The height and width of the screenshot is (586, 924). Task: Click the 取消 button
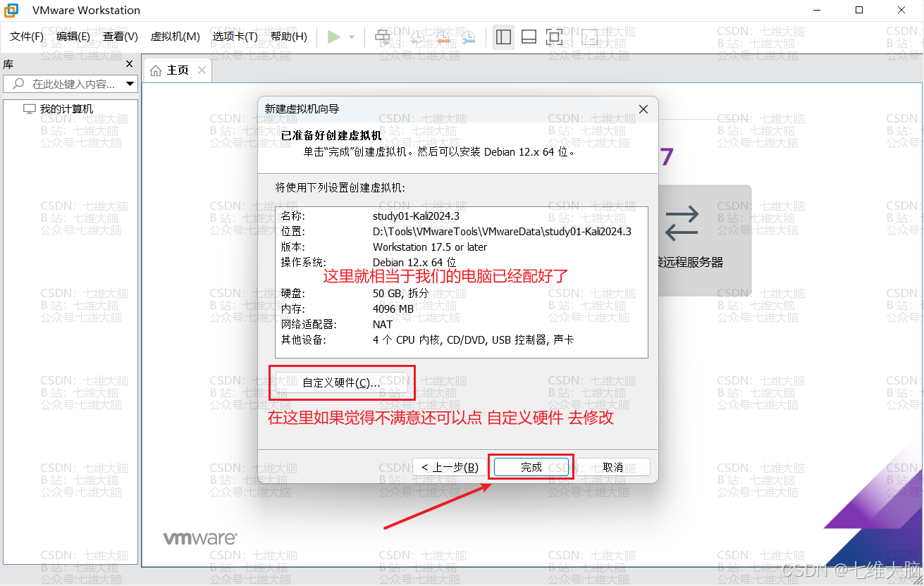tap(613, 467)
